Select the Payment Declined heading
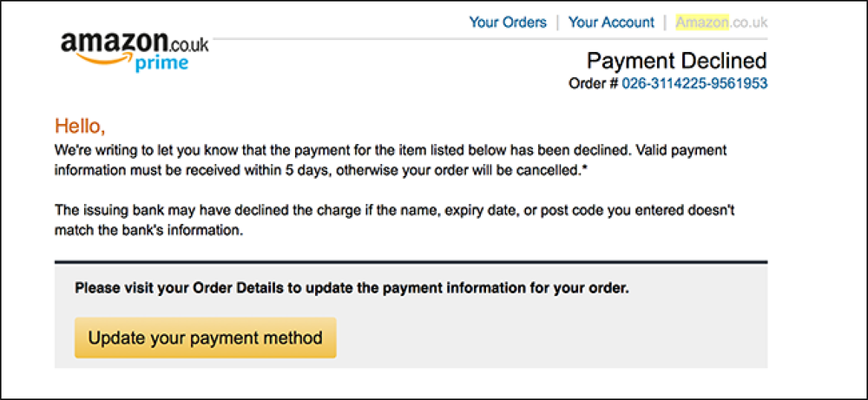Viewport: 868px width, 400px height. click(x=676, y=61)
